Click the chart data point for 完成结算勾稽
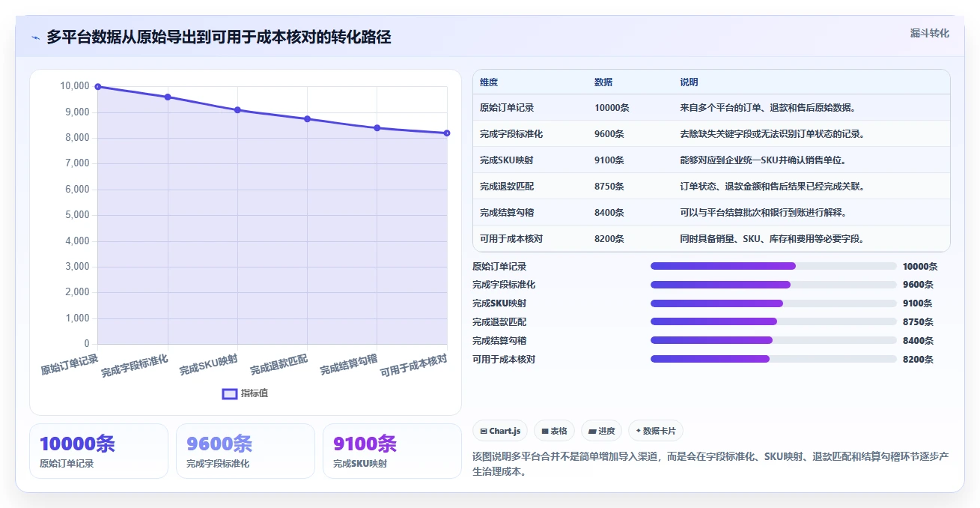This screenshot has width=980, height=508. click(377, 128)
